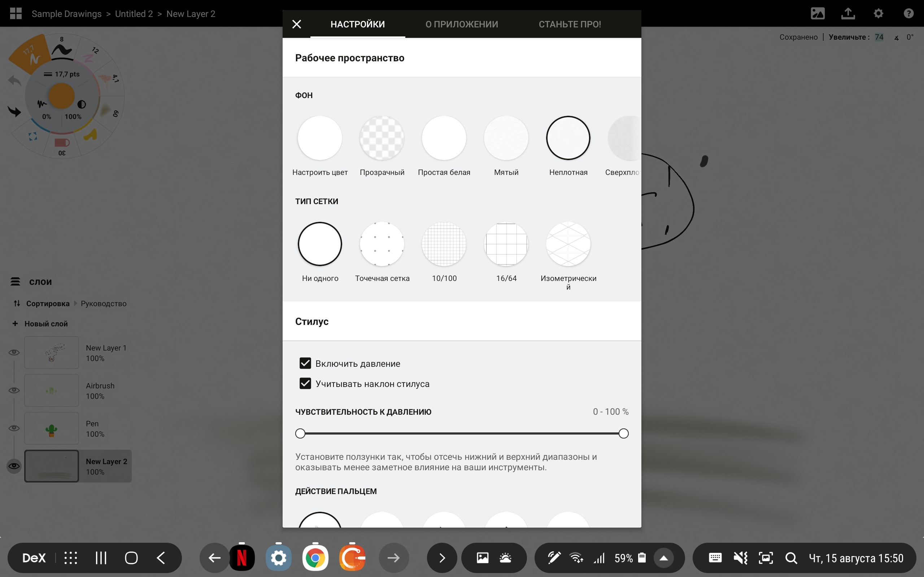This screenshot has width=924, height=577.
Task: Toggle Учитывать наклон стилуса checkbox
Action: 305,383
